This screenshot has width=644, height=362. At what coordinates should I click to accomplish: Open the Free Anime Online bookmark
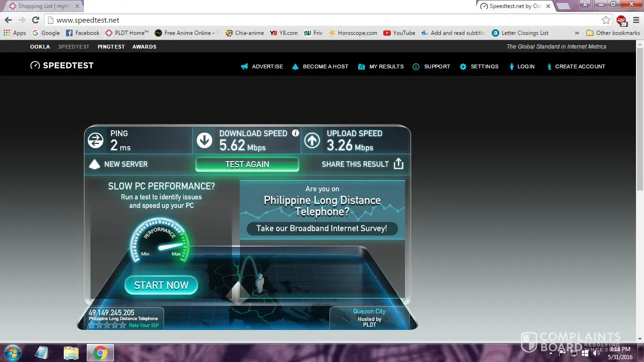click(187, 33)
